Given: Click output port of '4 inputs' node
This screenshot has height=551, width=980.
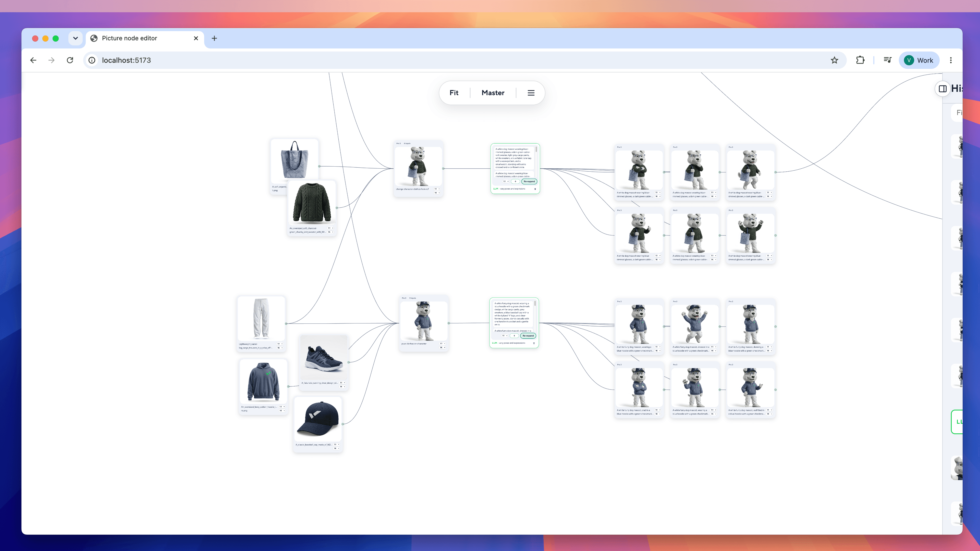Looking at the screenshot, I should click(x=443, y=168).
